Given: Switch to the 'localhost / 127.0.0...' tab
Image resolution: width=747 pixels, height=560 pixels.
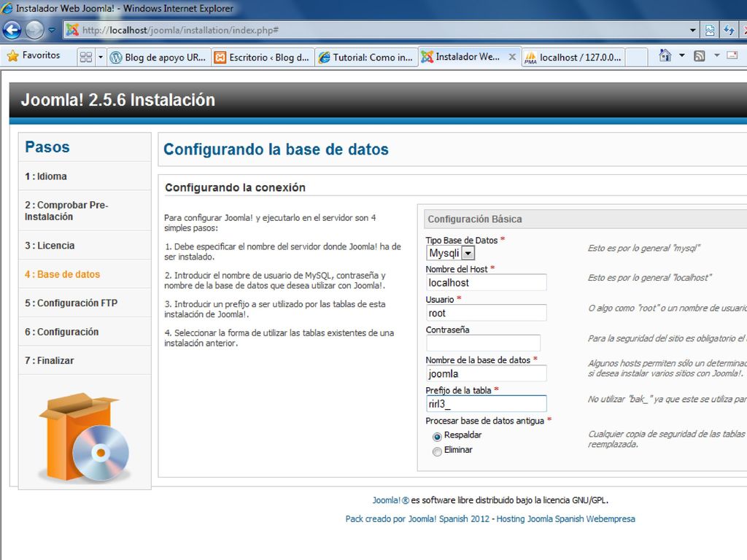Looking at the screenshot, I should pyautogui.click(x=573, y=57).
